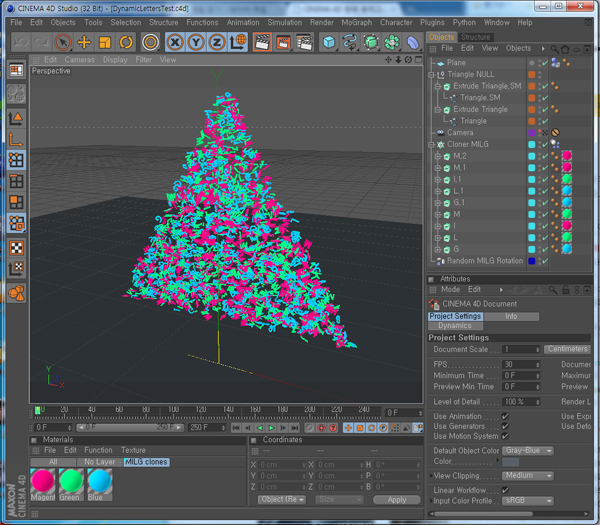Click the World coordinate system icon
The width and height of the screenshot is (600, 525).
(x=238, y=42)
